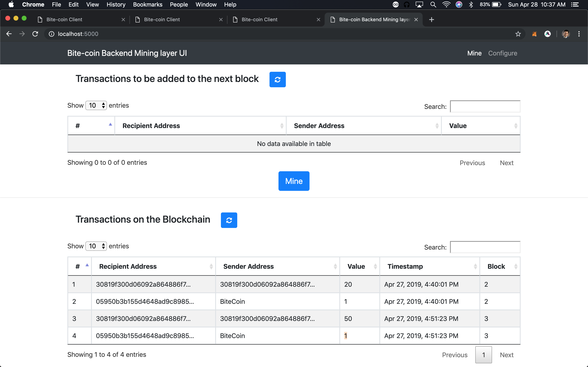Screen dimensions: 588x367
Task: Open entries dropdown for pending transactions
Action: [96, 105]
